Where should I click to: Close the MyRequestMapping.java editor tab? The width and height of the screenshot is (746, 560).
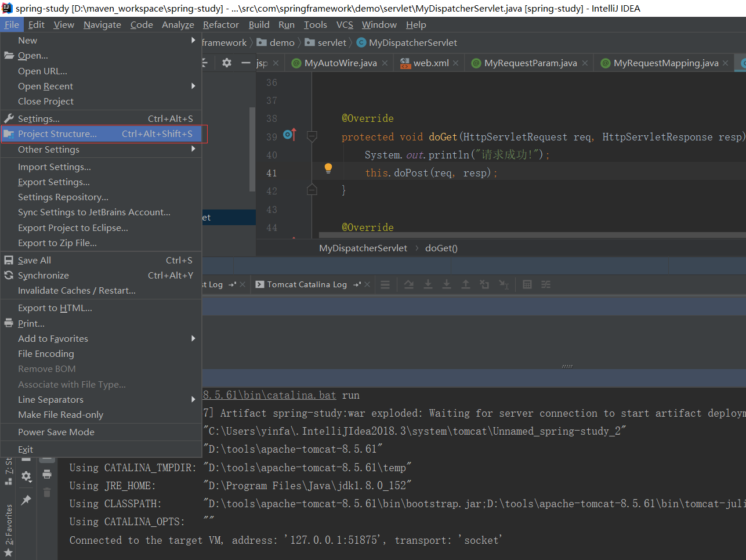point(725,63)
